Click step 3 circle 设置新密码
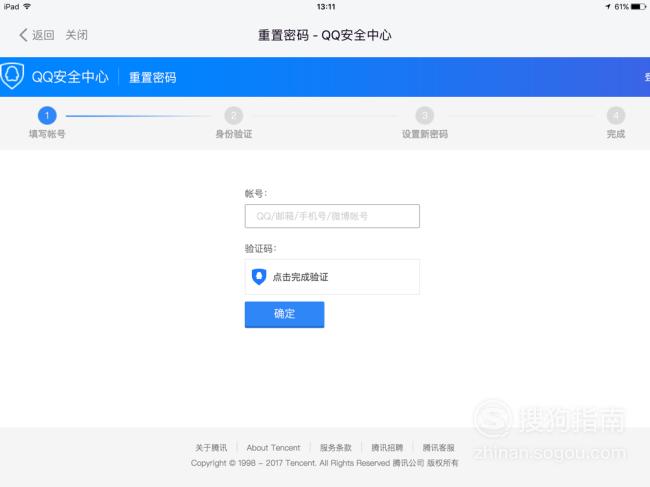650x487 pixels. click(x=425, y=116)
